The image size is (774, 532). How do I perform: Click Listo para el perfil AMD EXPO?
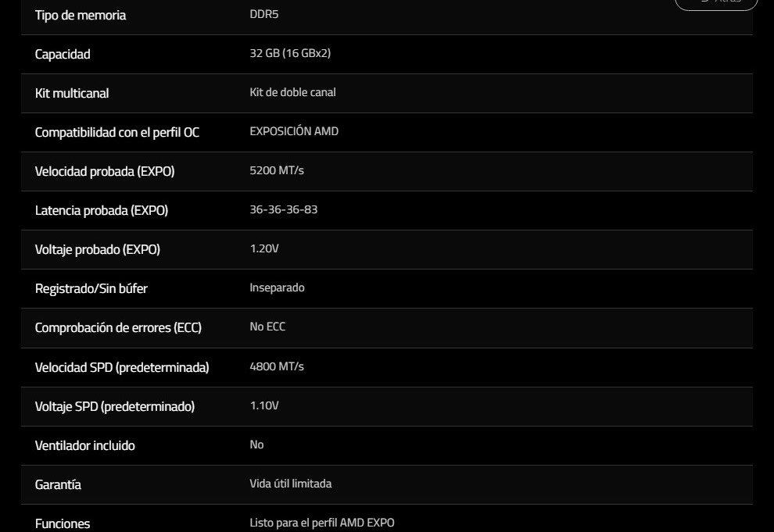[x=322, y=523]
